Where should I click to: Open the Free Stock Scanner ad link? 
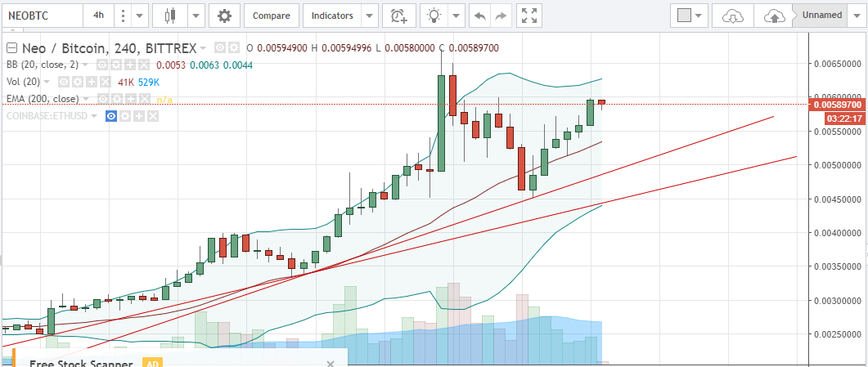[81, 364]
